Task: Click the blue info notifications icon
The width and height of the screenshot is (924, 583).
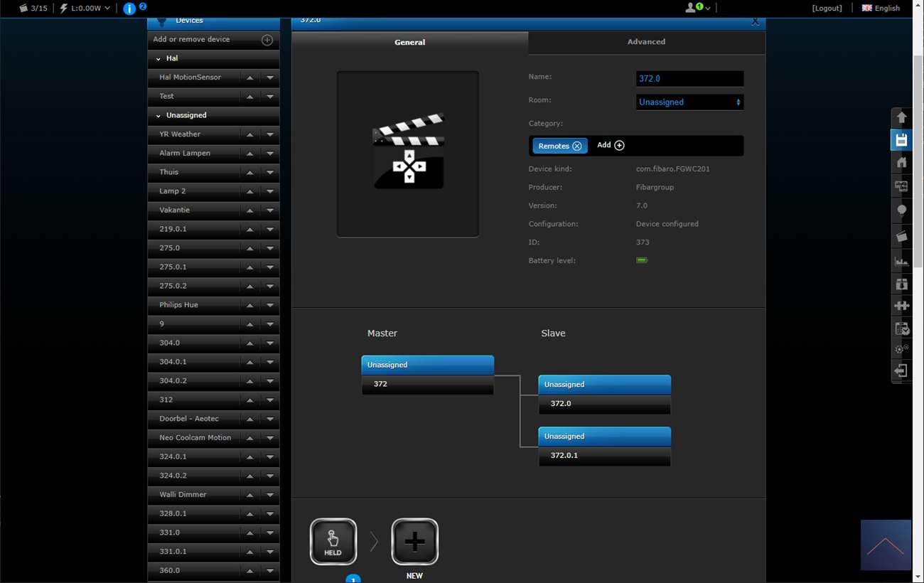Action: (129, 9)
